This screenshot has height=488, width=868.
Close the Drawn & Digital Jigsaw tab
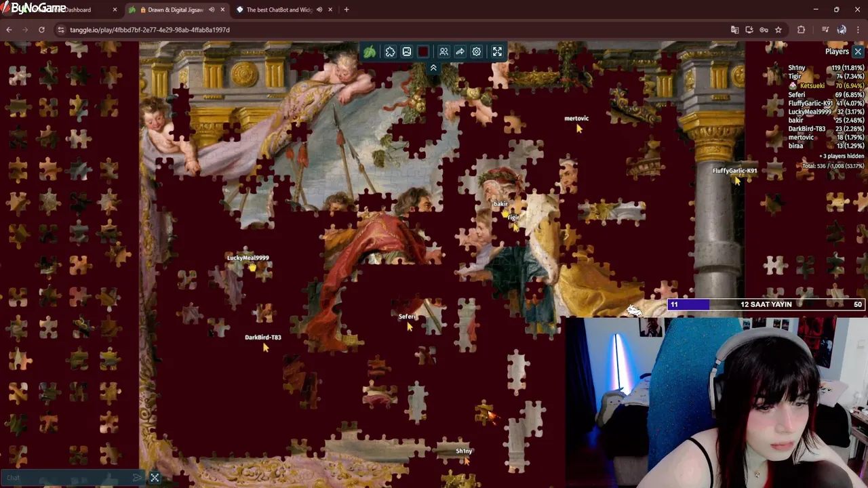point(222,9)
